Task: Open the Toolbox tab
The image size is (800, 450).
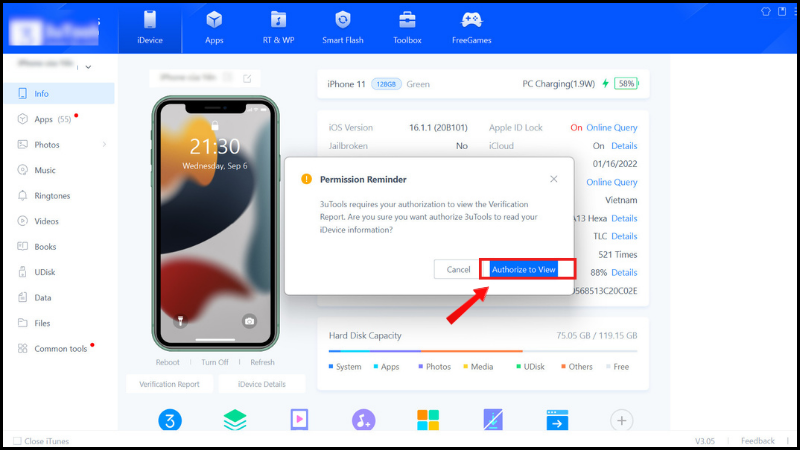Action: pos(407,29)
